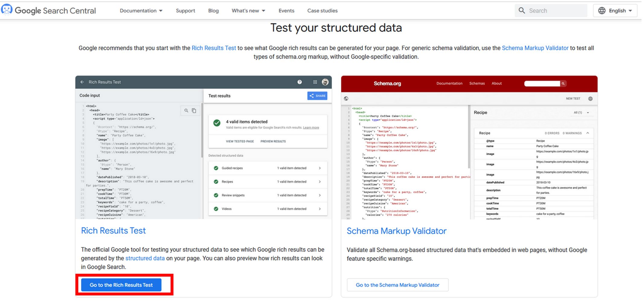Image resolution: width=644 pixels, height=302 pixels.
Task: Open the All (1) dropdown
Action: (582, 112)
